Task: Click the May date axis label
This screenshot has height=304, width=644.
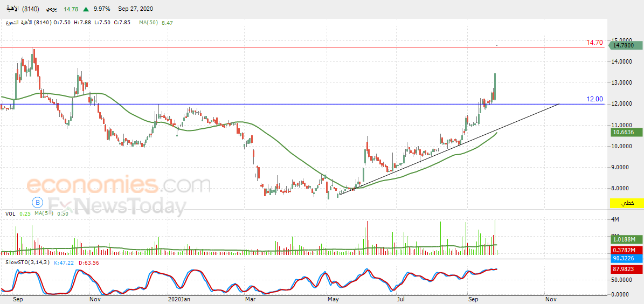Action: [x=333, y=300]
